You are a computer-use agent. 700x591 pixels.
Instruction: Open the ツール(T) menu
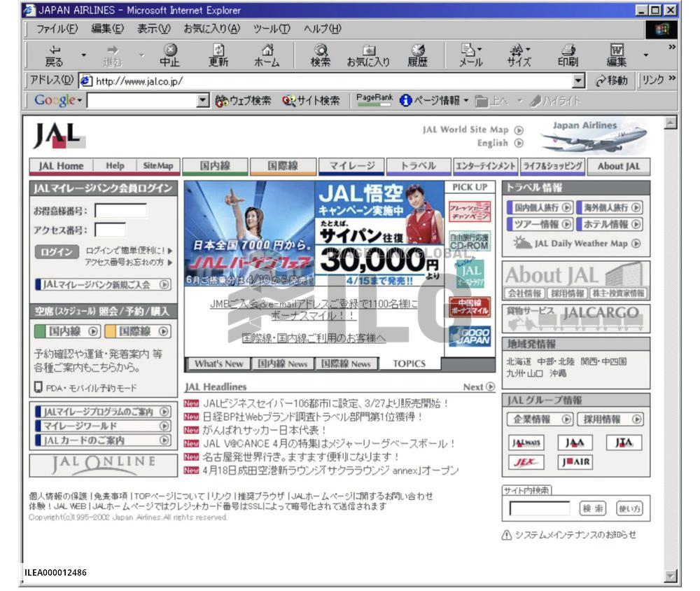pyautogui.click(x=272, y=29)
